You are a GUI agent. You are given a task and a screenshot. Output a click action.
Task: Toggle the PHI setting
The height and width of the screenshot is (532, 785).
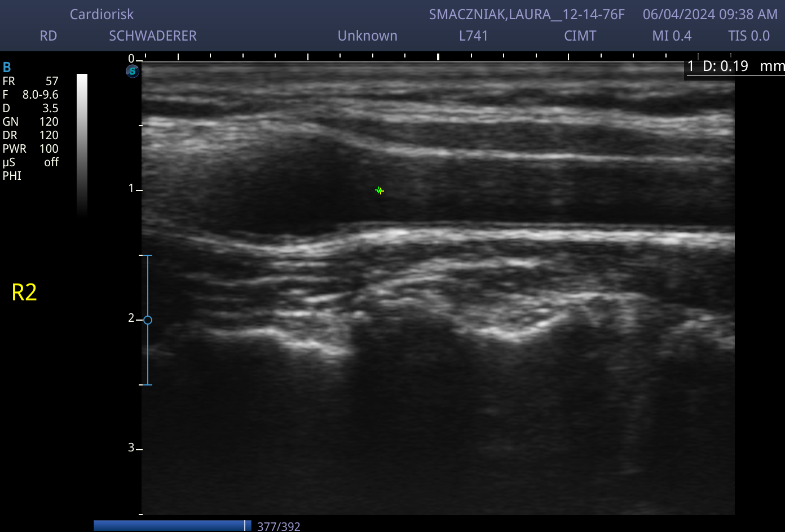12,176
